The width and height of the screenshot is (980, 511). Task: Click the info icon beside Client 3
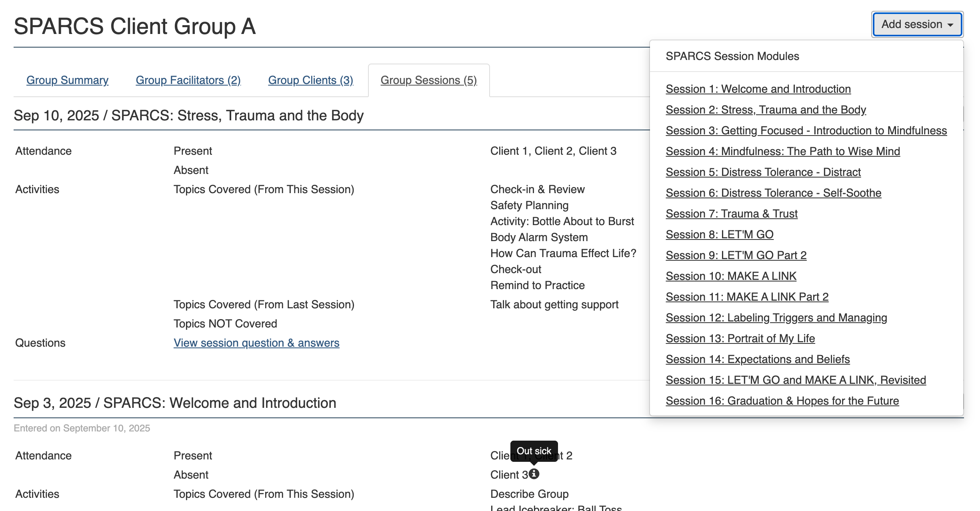(534, 474)
